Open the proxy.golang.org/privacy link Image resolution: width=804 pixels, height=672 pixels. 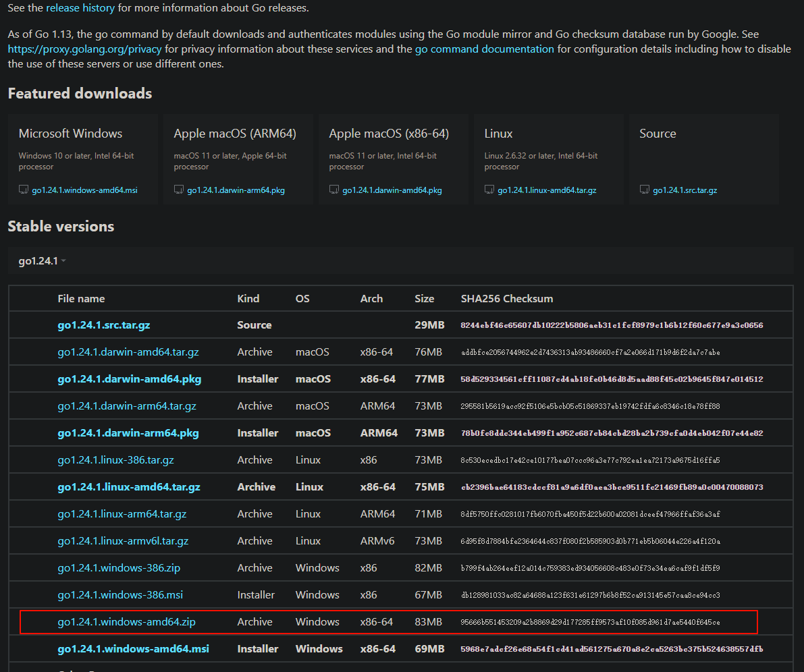(x=84, y=49)
